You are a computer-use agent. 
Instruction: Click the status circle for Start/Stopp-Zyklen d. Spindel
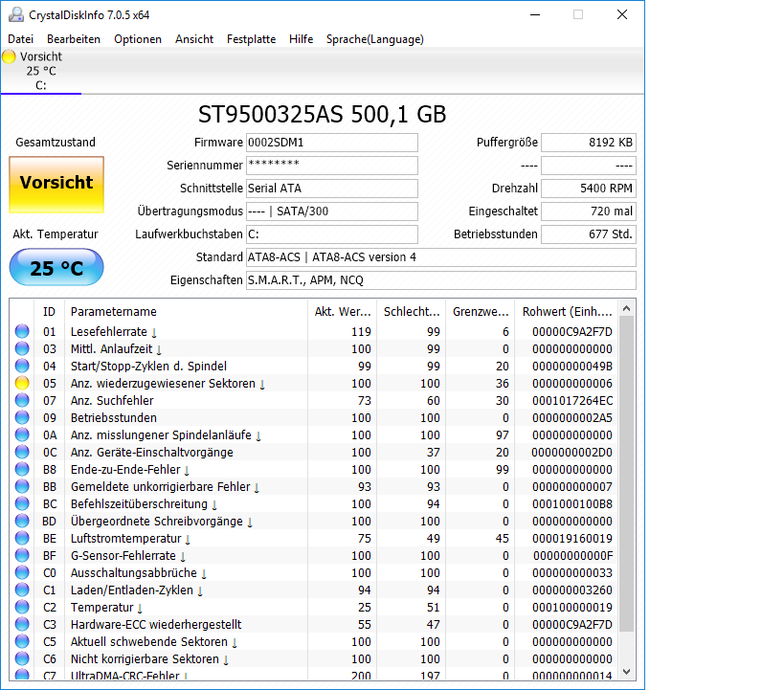pyautogui.click(x=22, y=366)
